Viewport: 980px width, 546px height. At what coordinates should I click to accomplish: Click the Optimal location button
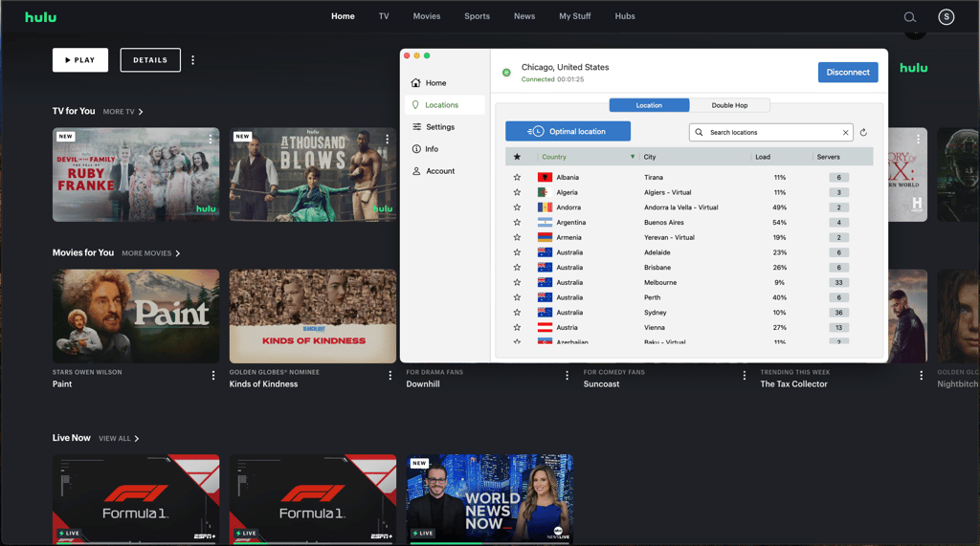[568, 131]
